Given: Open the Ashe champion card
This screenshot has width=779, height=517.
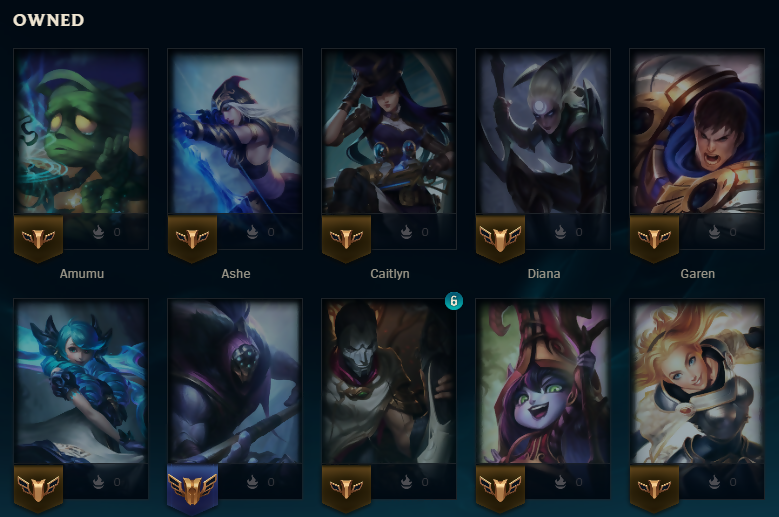Looking at the screenshot, I should tap(235, 132).
